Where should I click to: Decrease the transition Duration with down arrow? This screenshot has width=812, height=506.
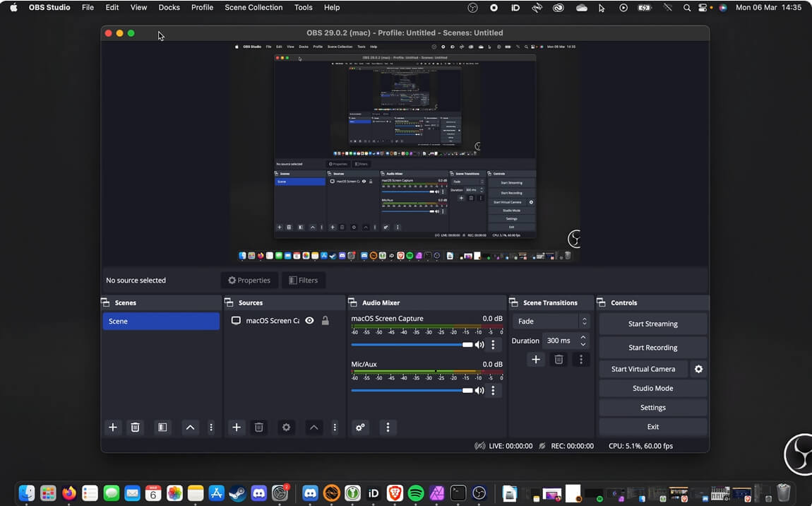click(583, 344)
